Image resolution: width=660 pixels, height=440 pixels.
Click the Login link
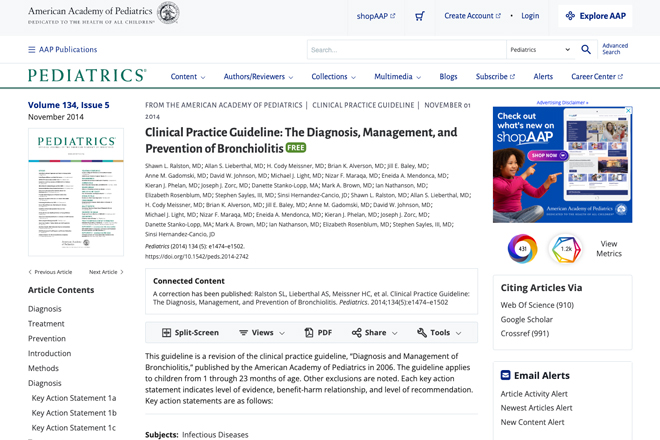530,16
